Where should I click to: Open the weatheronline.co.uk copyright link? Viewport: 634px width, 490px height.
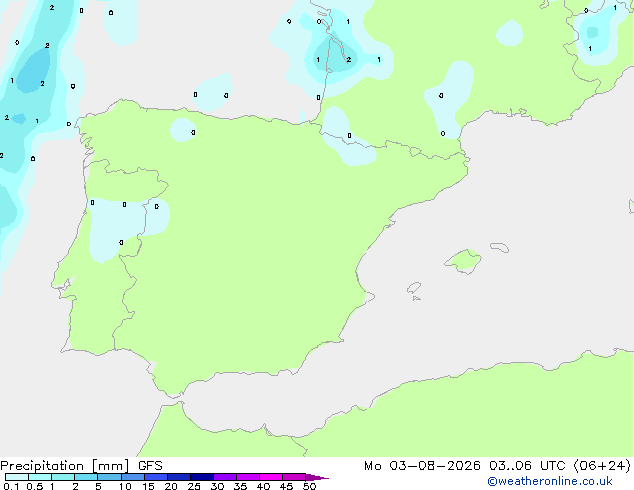point(550,481)
